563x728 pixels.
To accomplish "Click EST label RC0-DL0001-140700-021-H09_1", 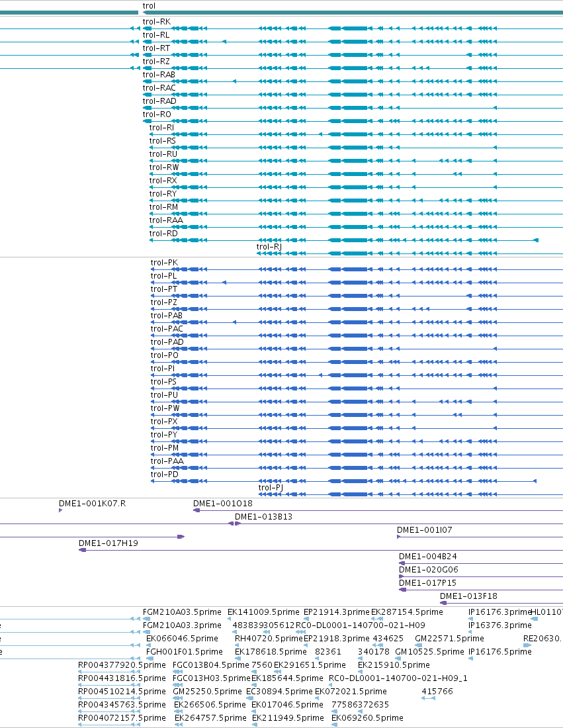I will coord(398,678).
